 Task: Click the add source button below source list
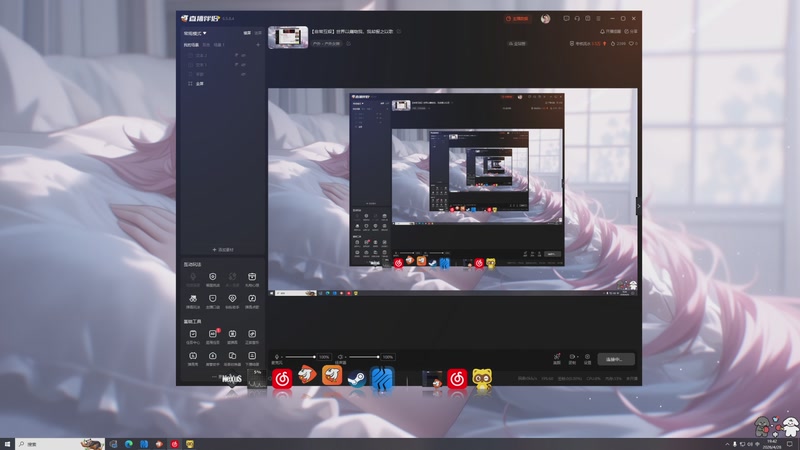coord(223,250)
